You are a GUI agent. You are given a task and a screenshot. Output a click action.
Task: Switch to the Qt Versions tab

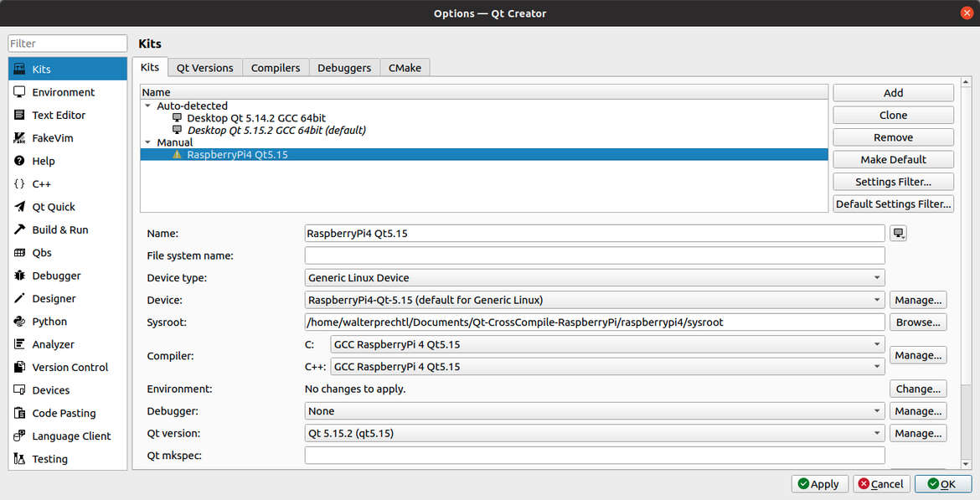pos(205,68)
